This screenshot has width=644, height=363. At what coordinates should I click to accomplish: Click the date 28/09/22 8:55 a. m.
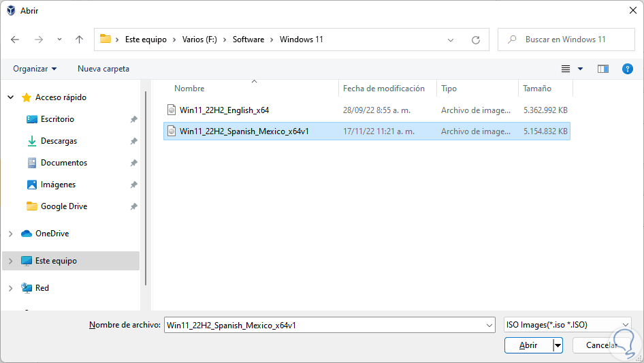click(376, 110)
